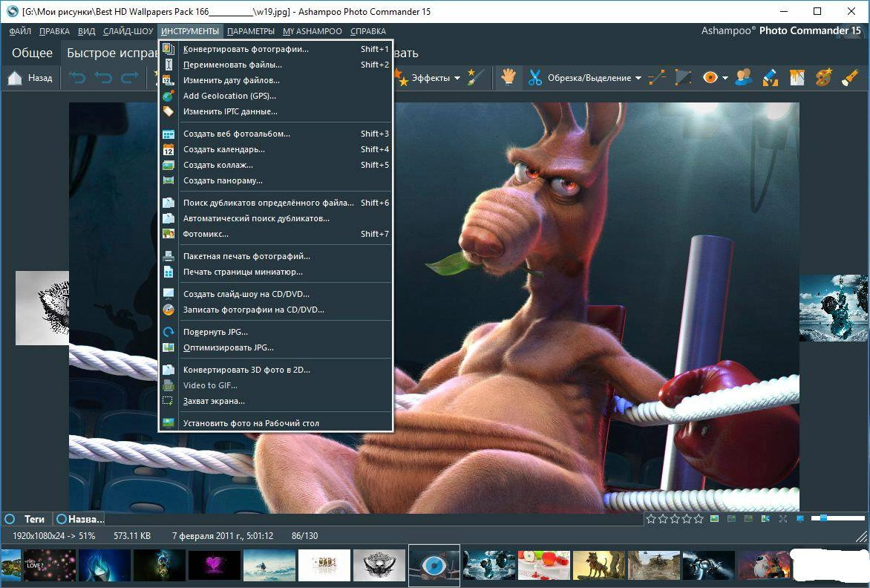Choose Установить фото на Рабочий стол
The width and height of the screenshot is (870, 588).
(x=275, y=422)
